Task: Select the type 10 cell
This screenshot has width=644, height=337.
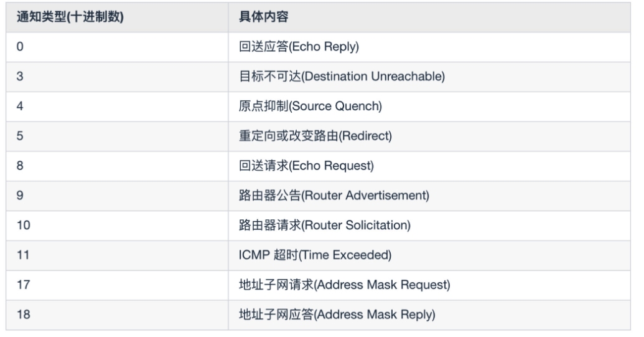Action: 117,225
